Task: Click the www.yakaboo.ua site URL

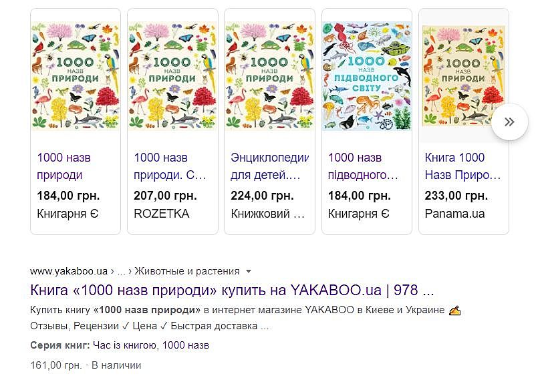Action: point(69,271)
